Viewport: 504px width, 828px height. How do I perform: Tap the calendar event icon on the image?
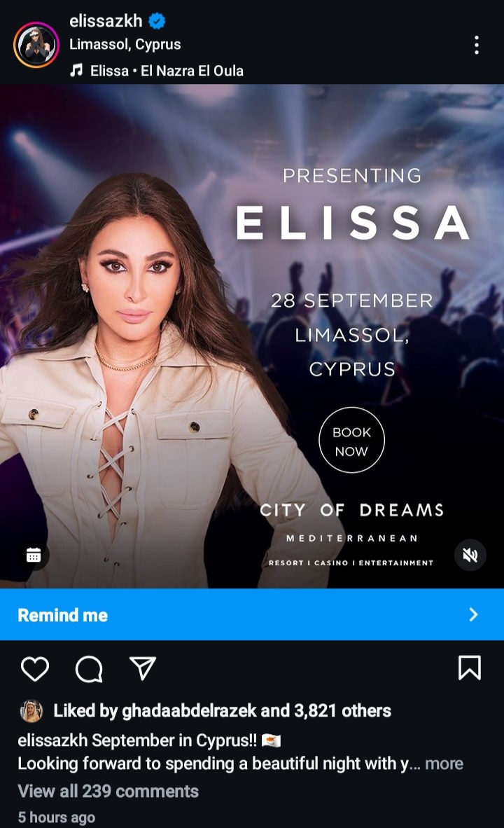point(34,555)
